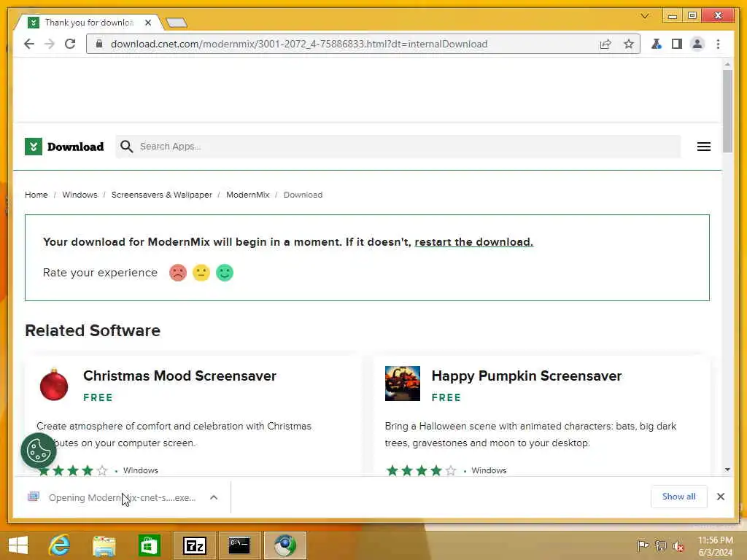The height and width of the screenshot is (560, 747).
Task: Open ModernMix breadcrumb link
Action: click(x=248, y=195)
